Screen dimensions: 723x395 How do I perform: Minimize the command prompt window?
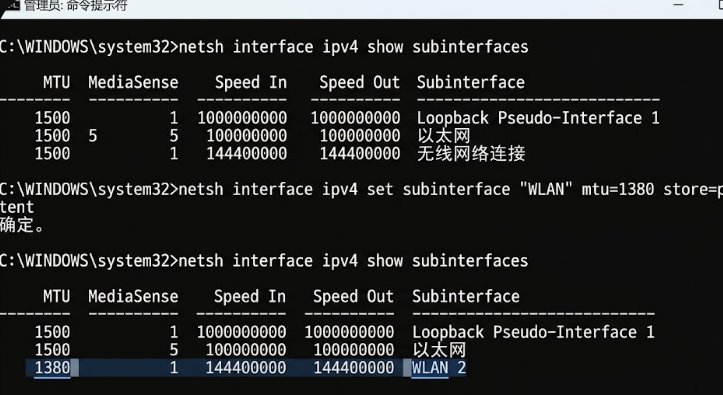pyautogui.click(x=678, y=5)
